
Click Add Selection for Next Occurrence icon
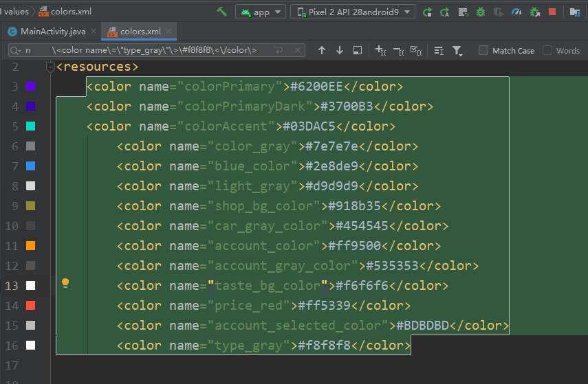pos(380,50)
